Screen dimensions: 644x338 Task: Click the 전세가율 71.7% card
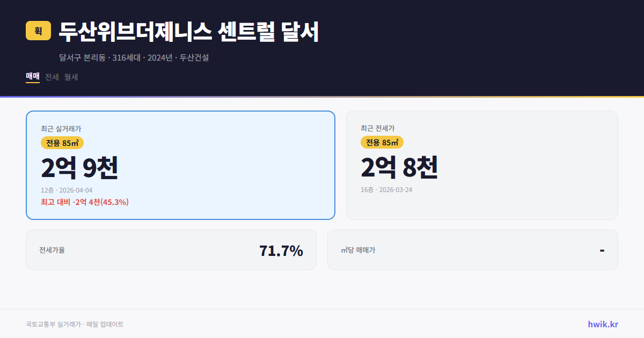(171, 249)
